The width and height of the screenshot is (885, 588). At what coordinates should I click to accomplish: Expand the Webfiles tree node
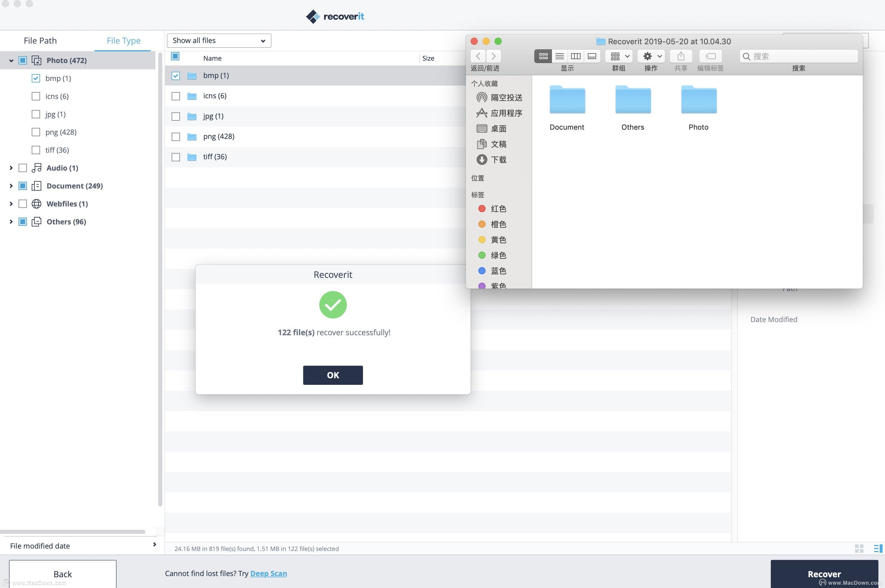[x=11, y=204]
